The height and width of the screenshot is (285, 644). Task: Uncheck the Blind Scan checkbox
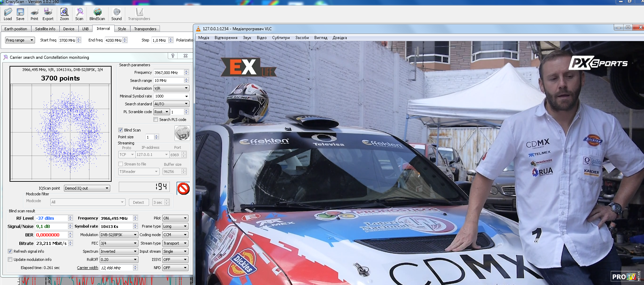pyautogui.click(x=121, y=130)
